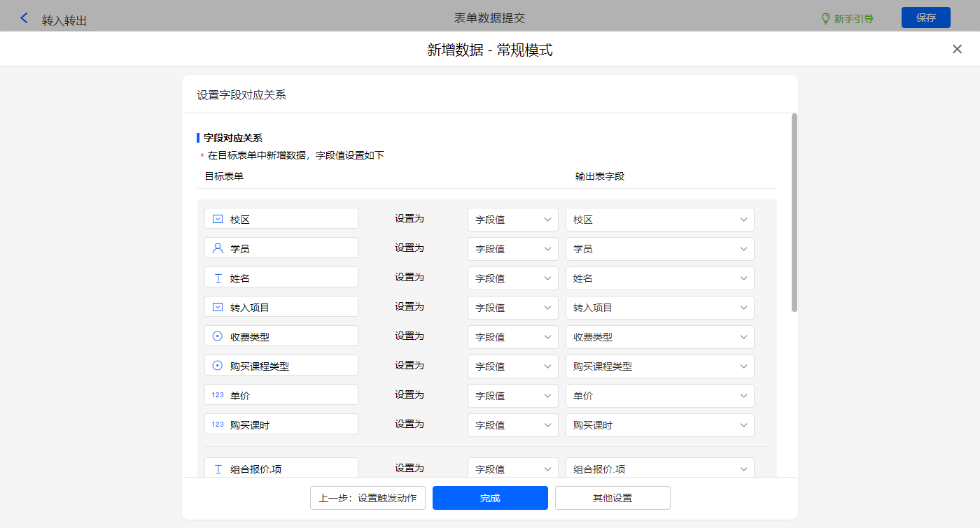Click the blue 完成 button

tap(490, 498)
